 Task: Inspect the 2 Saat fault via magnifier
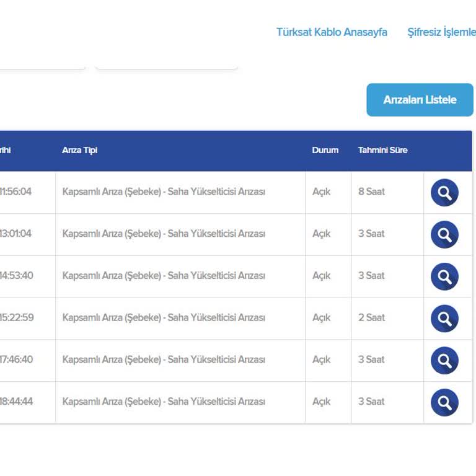[x=444, y=319]
